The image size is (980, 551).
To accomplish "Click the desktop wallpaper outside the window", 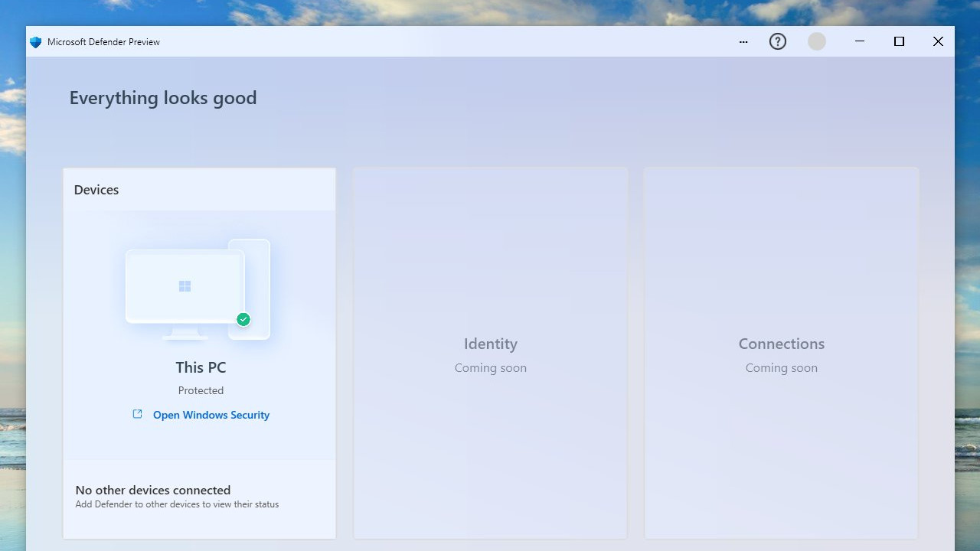I will tap(12, 306).
